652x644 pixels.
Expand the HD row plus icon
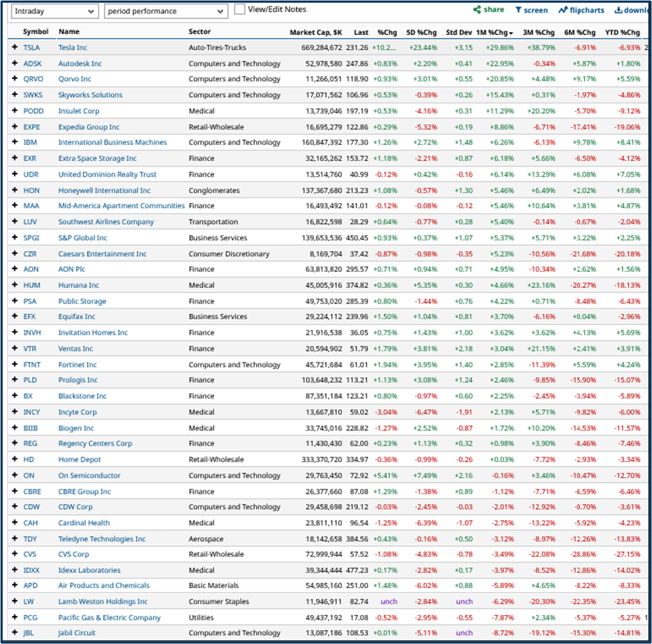[x=15, y=459]
